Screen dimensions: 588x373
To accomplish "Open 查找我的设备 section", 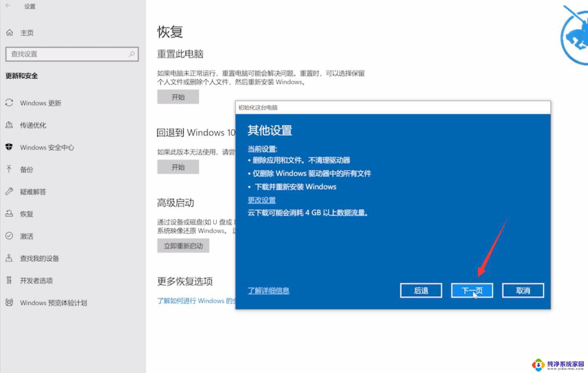I will [x=40, y=258].
